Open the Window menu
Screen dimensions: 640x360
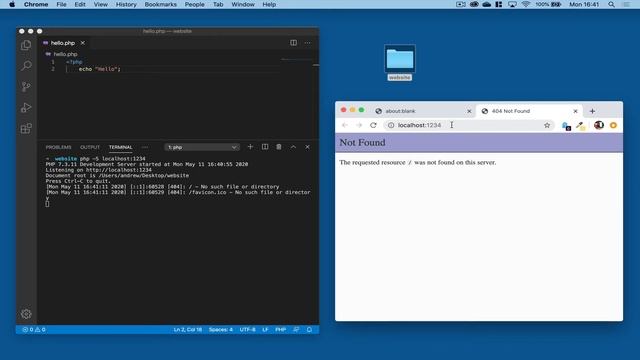click(x=243, y=4)
